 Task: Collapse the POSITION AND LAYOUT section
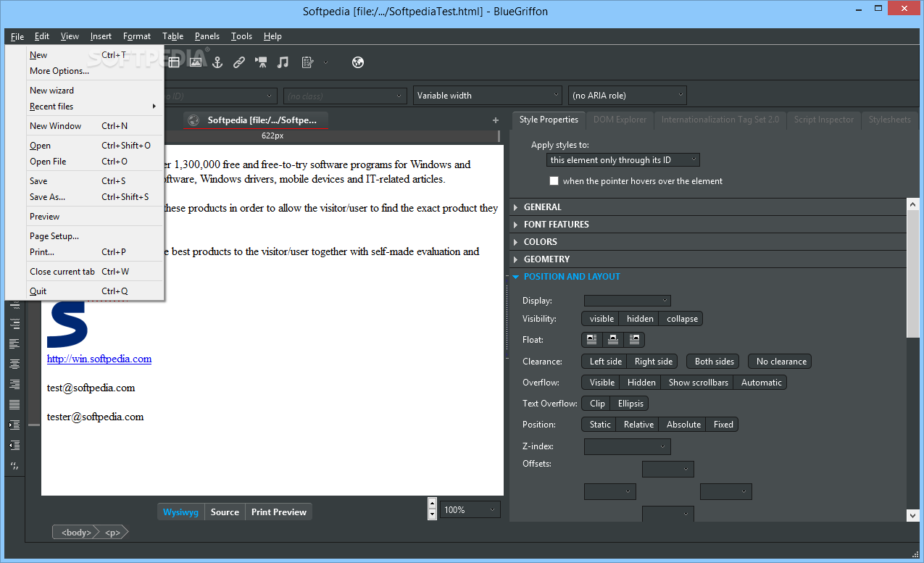click(708, 277)
